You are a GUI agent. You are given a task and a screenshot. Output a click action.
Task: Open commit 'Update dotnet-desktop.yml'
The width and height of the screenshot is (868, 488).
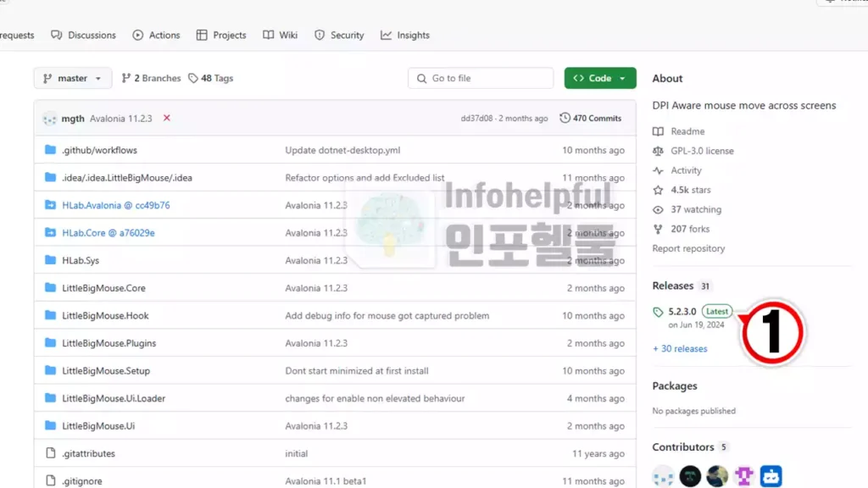[x=342, y=150]
